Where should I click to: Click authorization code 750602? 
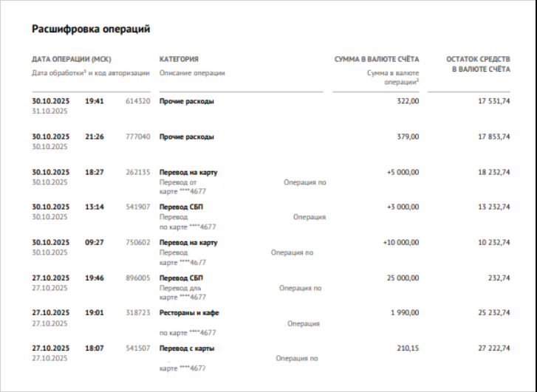click(x=138, y=242)
